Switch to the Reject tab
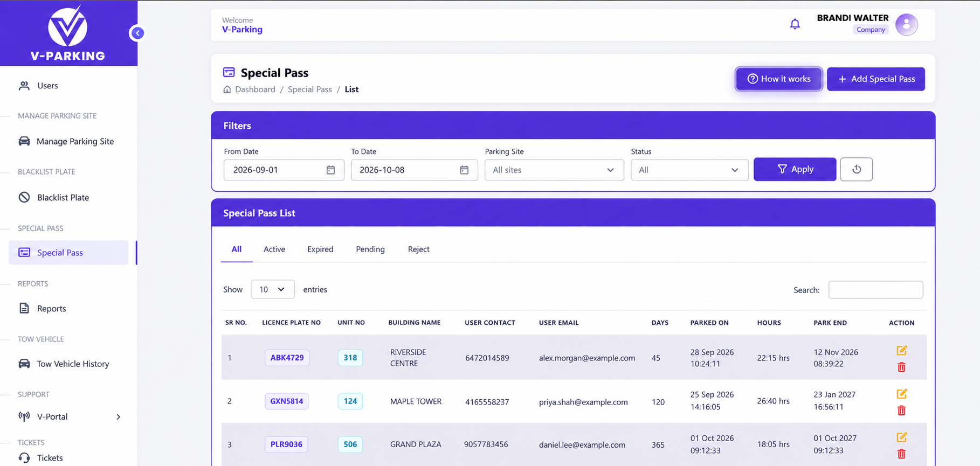 (x=419, y=249)
